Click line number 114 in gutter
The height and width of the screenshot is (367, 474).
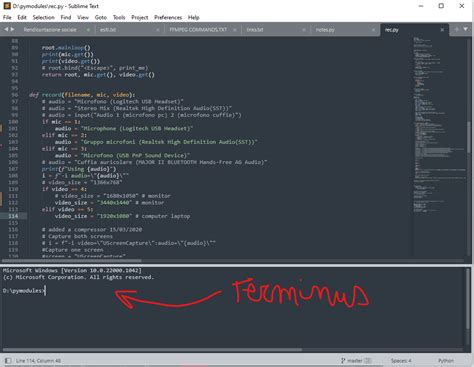pos(13,216)
